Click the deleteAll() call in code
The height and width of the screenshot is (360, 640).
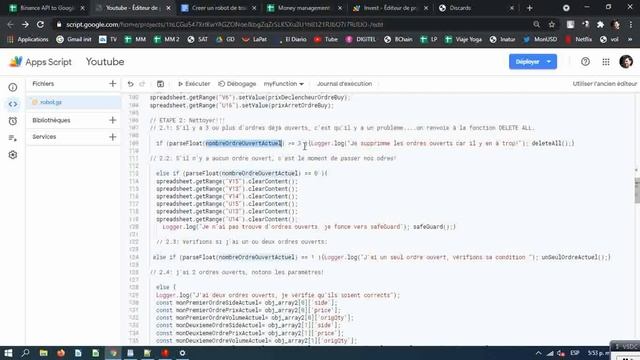click(551, 143)
